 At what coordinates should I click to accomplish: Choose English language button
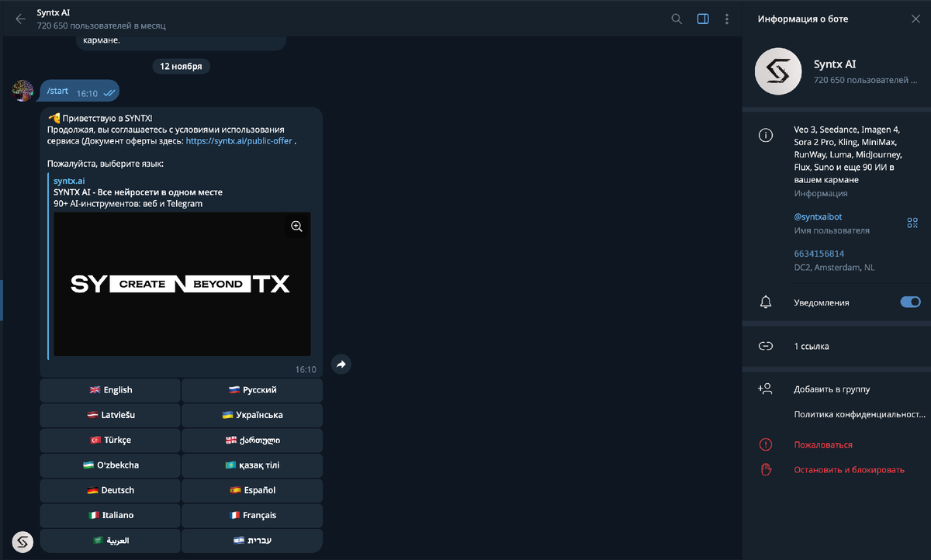[110, 390]
